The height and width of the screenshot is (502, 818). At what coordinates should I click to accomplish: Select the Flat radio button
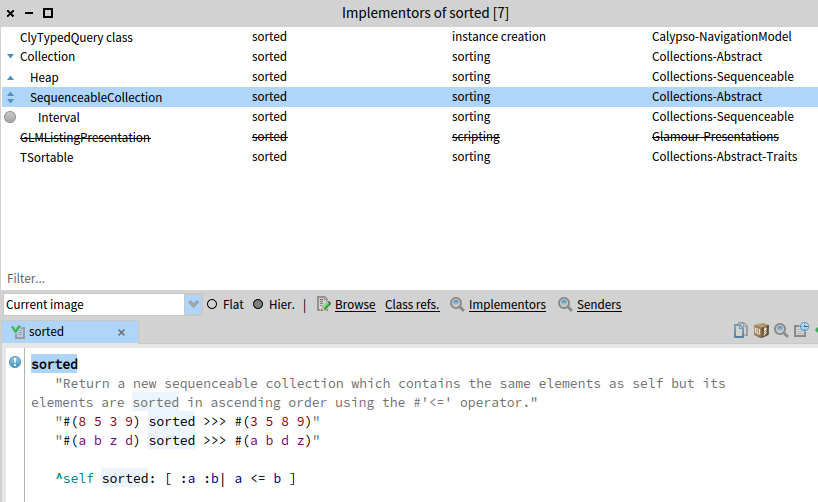coord(212,304)
